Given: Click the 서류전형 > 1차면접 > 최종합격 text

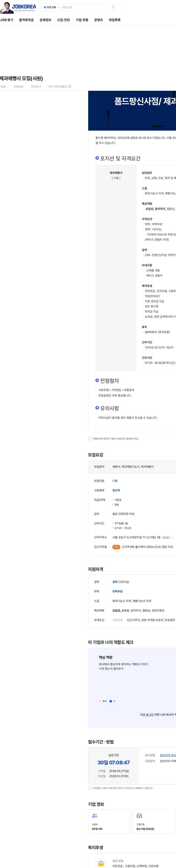Looking at the screenshot, I should [116, 390].
